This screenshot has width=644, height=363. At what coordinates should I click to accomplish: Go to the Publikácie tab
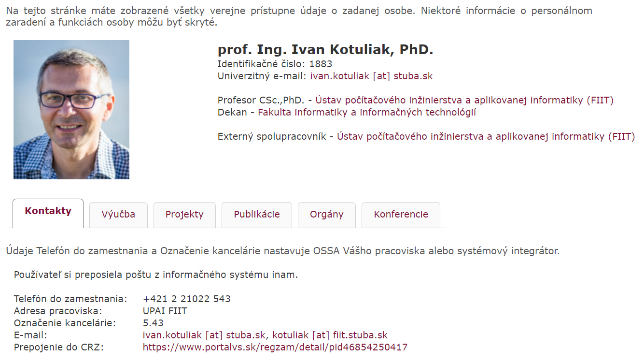click(257, 215)
